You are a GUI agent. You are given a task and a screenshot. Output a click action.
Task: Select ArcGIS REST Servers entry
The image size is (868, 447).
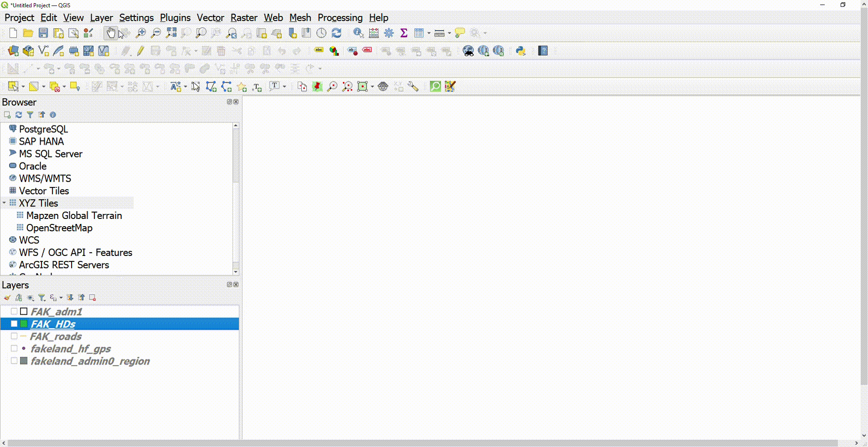point(64,265)
